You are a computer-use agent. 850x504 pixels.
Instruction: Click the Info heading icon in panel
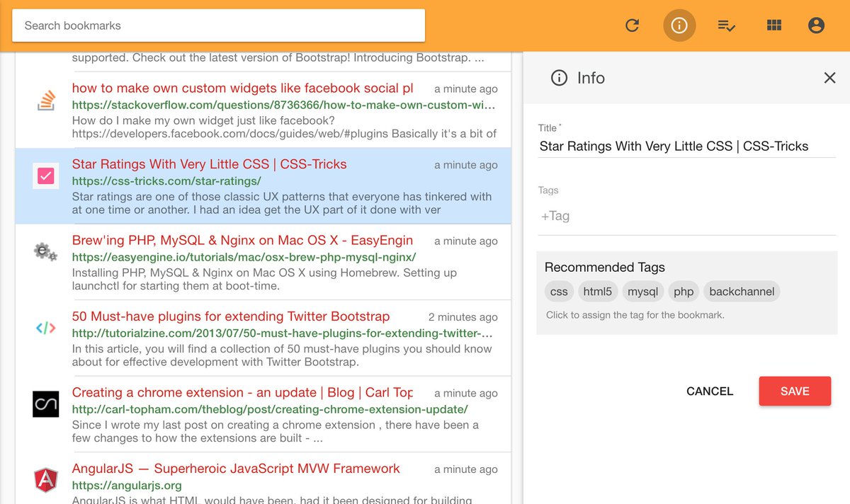559,78
